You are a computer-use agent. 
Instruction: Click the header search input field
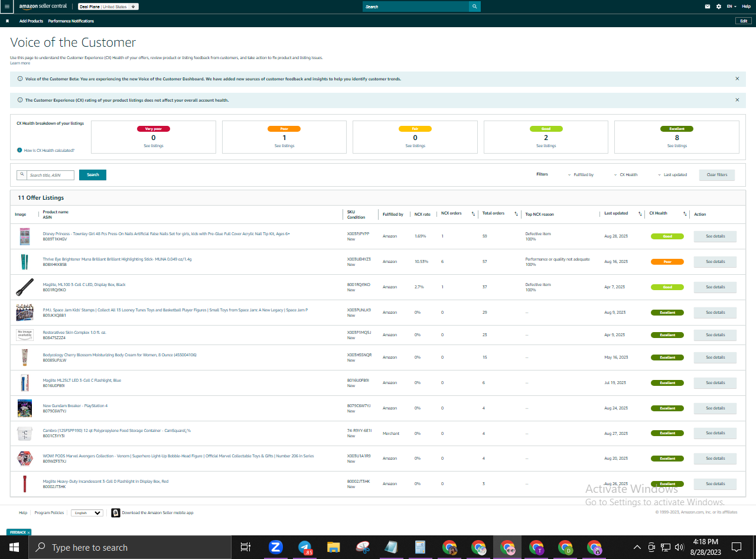[x=416, y=6]
